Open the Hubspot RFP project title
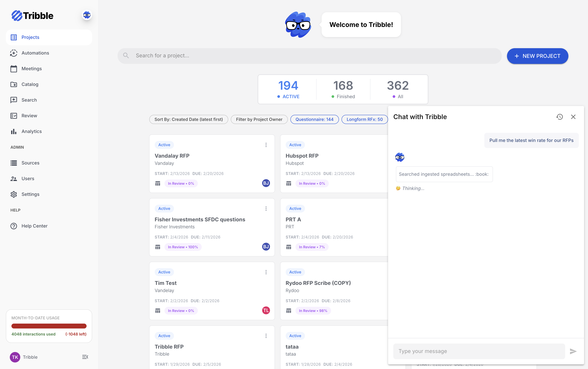 tap(302, 156)
